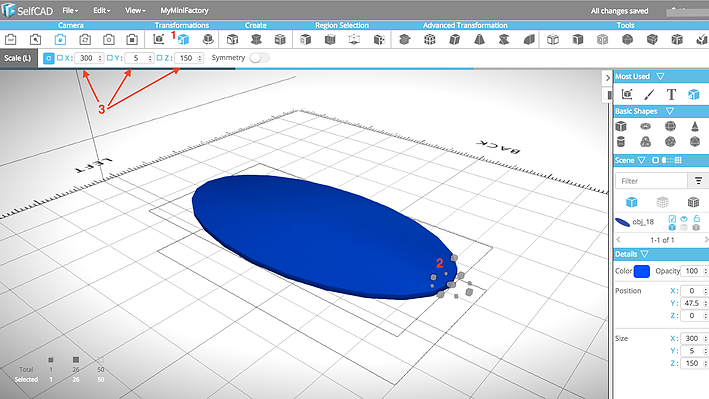Hide obj_18 with the eye icon
This screenshot has height=399, width=709.
(x=684, y=218)
